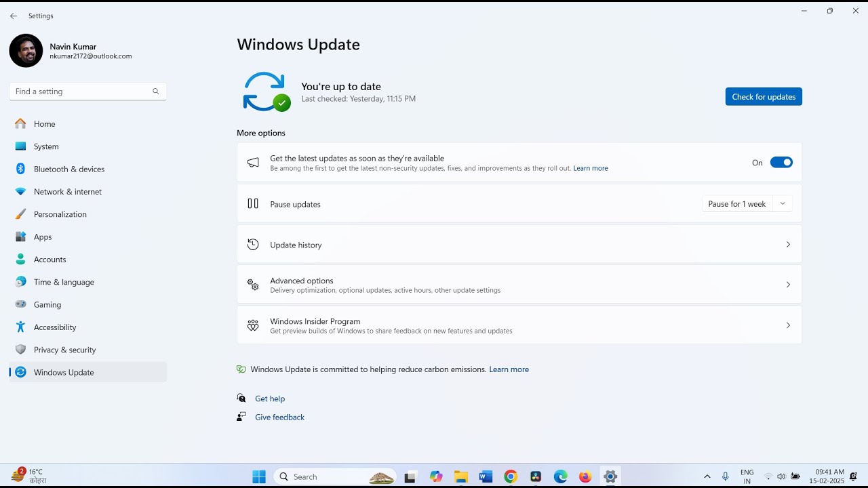Expand the Pause for 1 week dropdown arrow

[783, 204]
